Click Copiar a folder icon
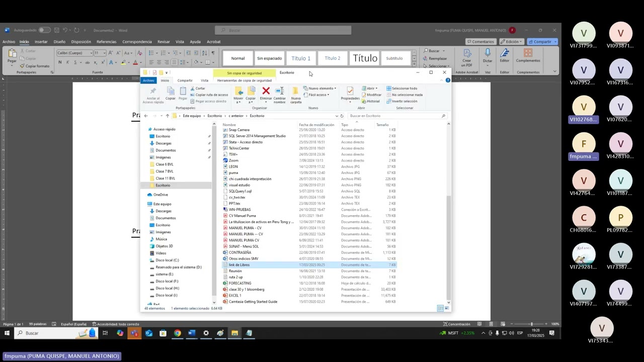The width and height of the screenshot is (644, 362). click(x=251, y=90)
